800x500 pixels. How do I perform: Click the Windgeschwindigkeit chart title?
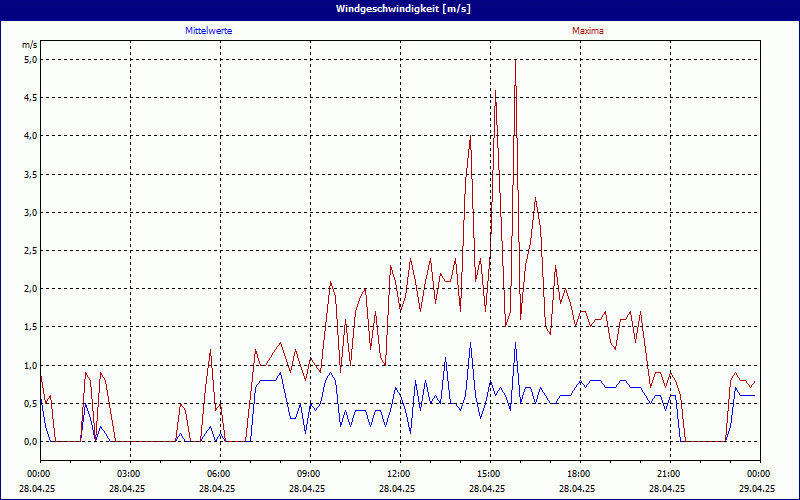(x=400, y=9)
